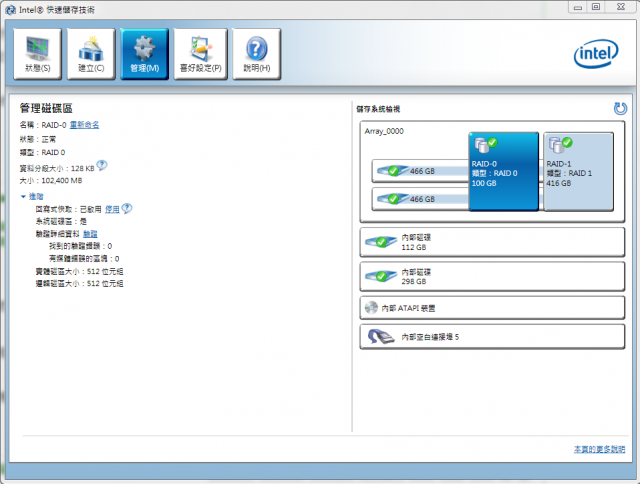The image size is (640, 484).
Task: Select the RAID-0 100 GB volume tile
Action: point(504,171)
